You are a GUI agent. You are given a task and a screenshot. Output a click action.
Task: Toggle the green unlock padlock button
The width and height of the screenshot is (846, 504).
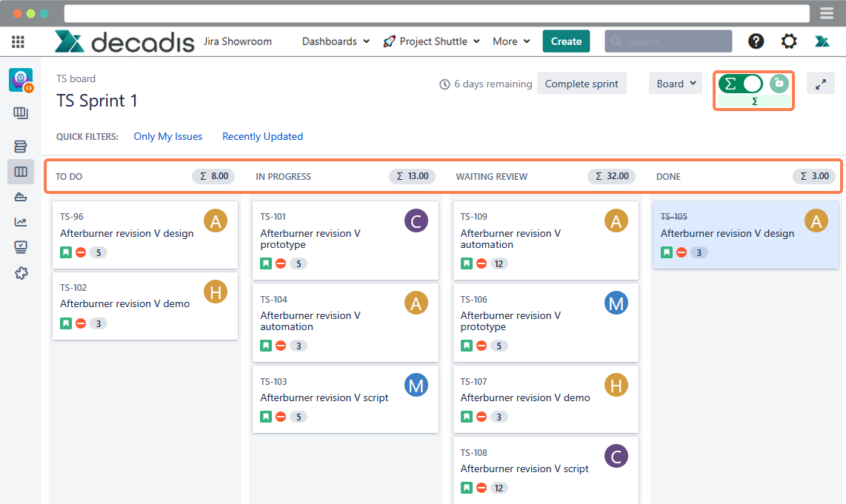(x=778, y=84)
